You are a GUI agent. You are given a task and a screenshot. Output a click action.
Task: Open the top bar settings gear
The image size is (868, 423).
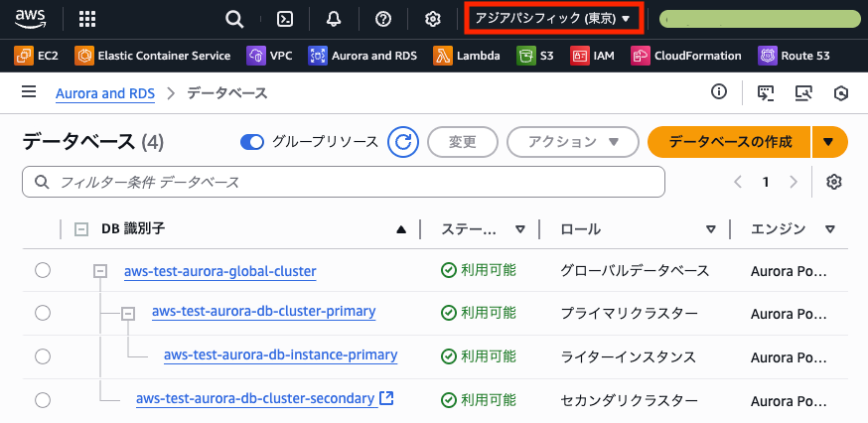(x=432, y=20)
